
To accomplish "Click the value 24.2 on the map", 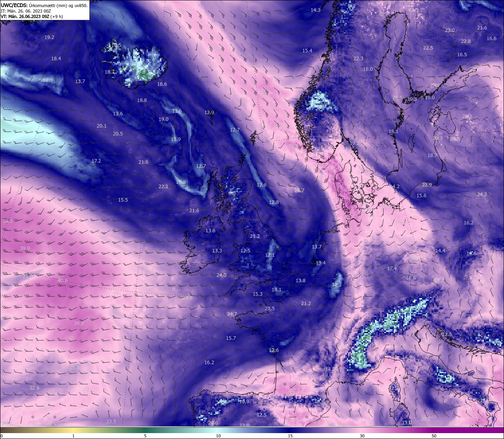I will pyautogui.click(x=482, y=194).
